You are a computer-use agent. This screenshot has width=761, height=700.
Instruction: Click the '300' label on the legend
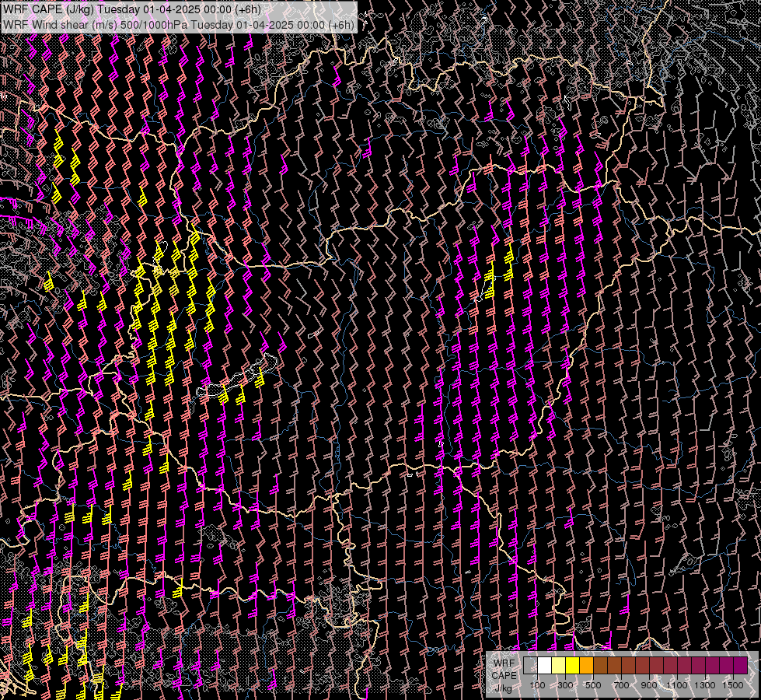click(x=565, y=685)
